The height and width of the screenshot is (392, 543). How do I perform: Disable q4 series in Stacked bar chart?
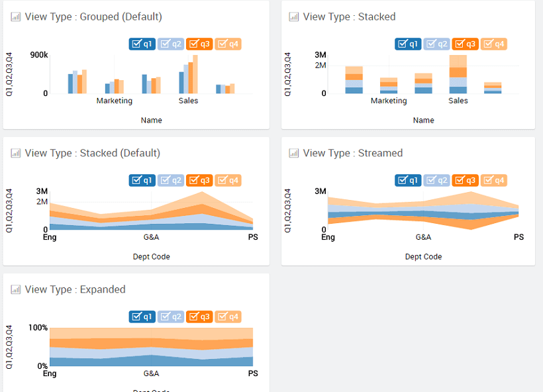pyautogui.click(x=494, y=44)
